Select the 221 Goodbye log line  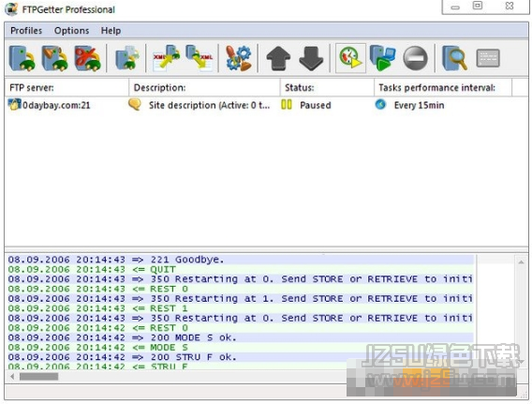coord(240,260)
